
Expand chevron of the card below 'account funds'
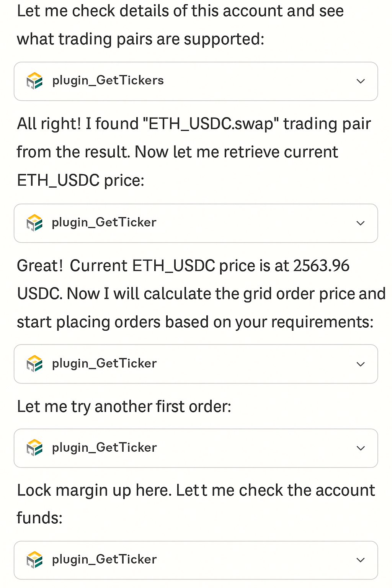[360, 560]
